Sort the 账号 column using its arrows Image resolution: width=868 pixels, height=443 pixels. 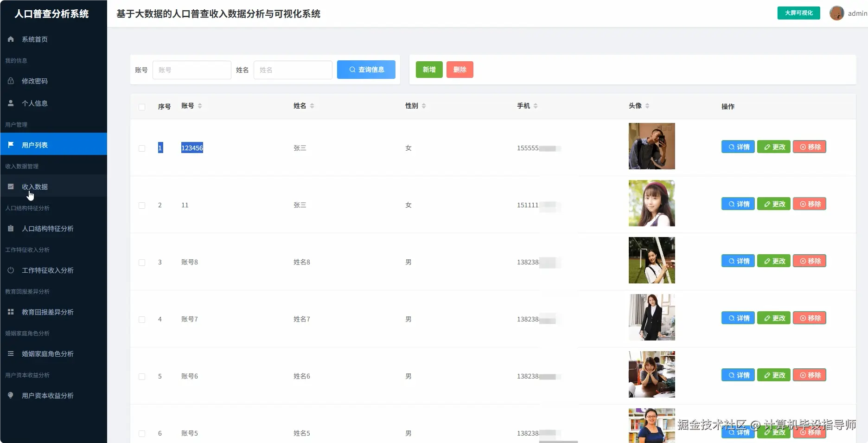point(200,106)
